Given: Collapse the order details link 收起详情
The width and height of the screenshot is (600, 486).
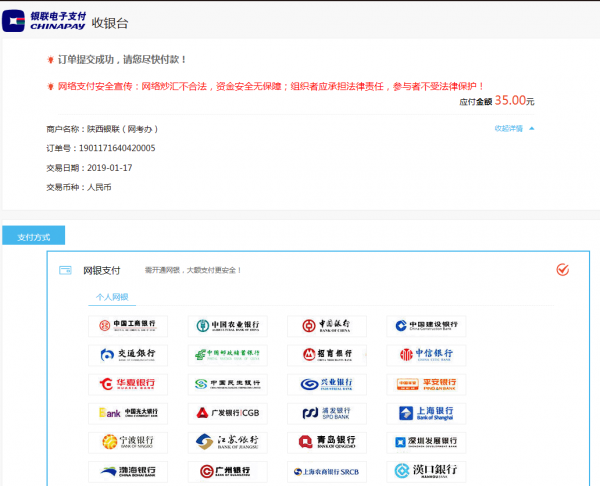Looking at the screenshot, I should (514, 129).
